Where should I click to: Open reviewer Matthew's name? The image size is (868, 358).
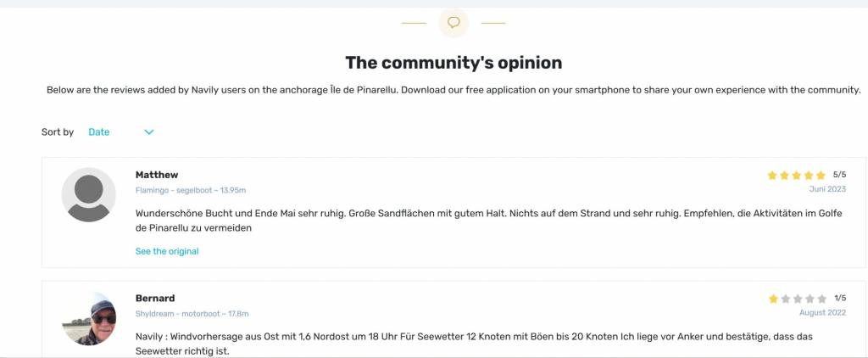[157, 175]
